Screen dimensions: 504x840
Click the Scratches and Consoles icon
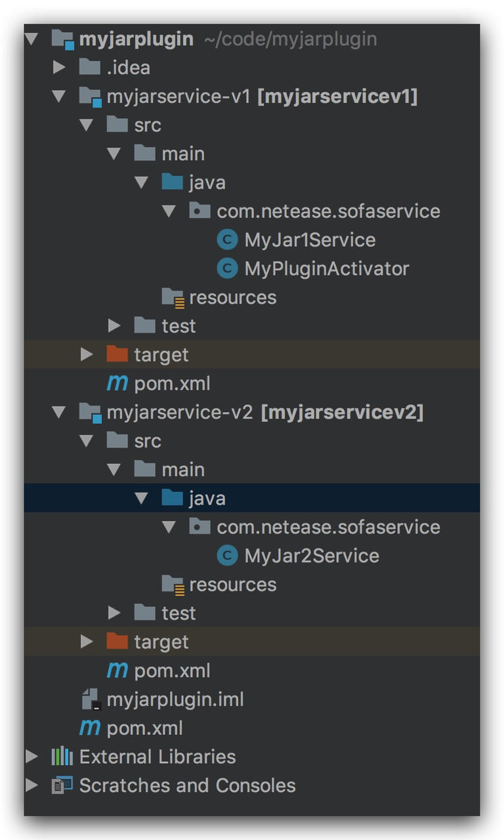coord(62,786)
